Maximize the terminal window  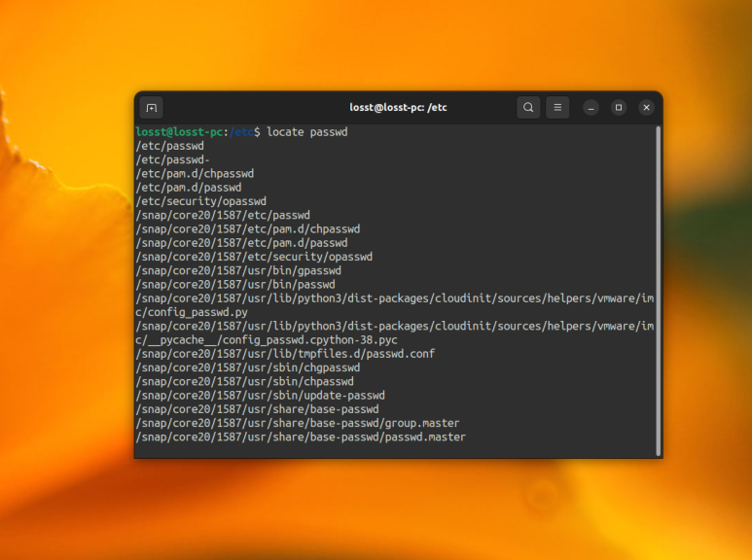619,107
